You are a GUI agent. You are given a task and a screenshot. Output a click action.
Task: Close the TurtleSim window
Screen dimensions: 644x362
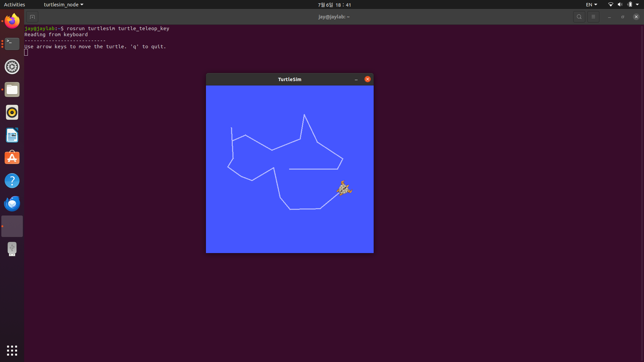coord(368,79)
